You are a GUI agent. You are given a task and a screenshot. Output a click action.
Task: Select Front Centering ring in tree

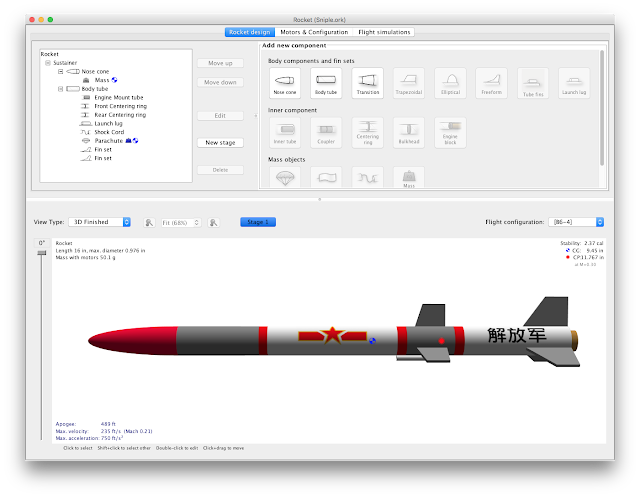click(120, 106)
